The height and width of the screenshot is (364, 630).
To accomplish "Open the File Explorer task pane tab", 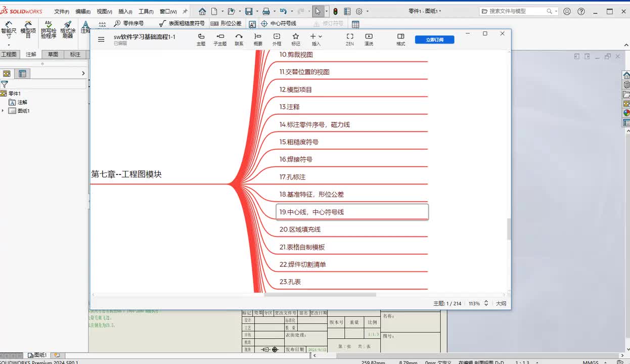I will 626,95.
